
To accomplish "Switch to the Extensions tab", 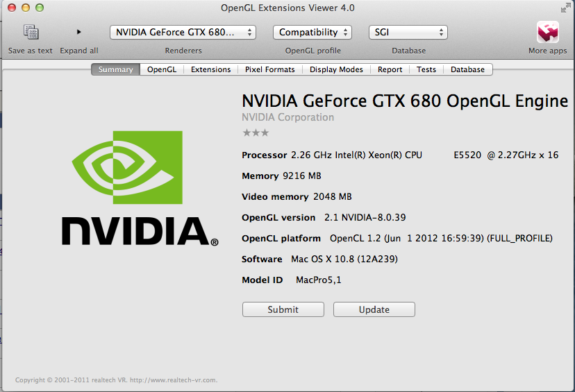I will [211, 69].
